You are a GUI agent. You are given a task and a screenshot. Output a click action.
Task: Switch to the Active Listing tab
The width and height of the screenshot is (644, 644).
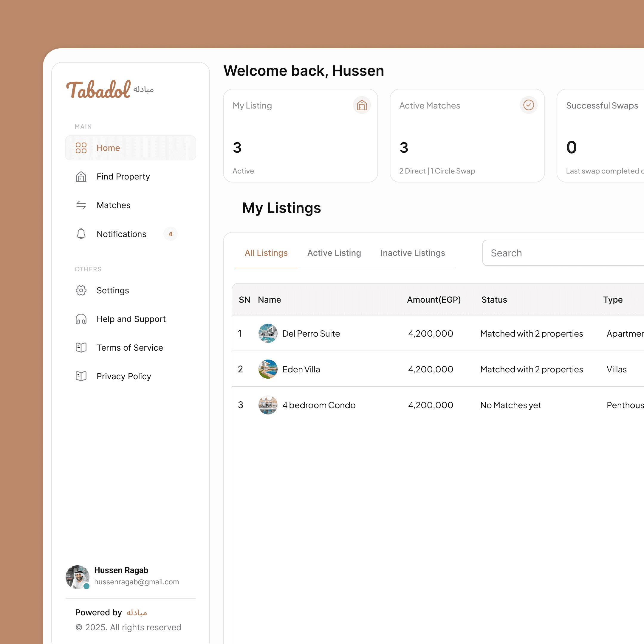(x=334, y=253)
